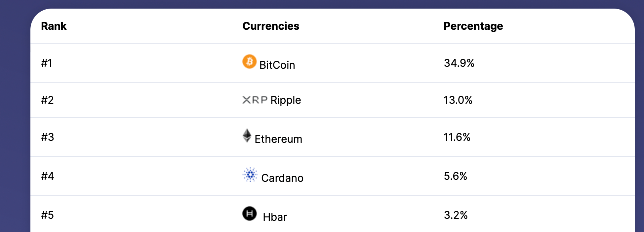This screenshot has width=644, height=232.
Task: Select the 34.9% percentage value
Action: [x=459, y=63]
